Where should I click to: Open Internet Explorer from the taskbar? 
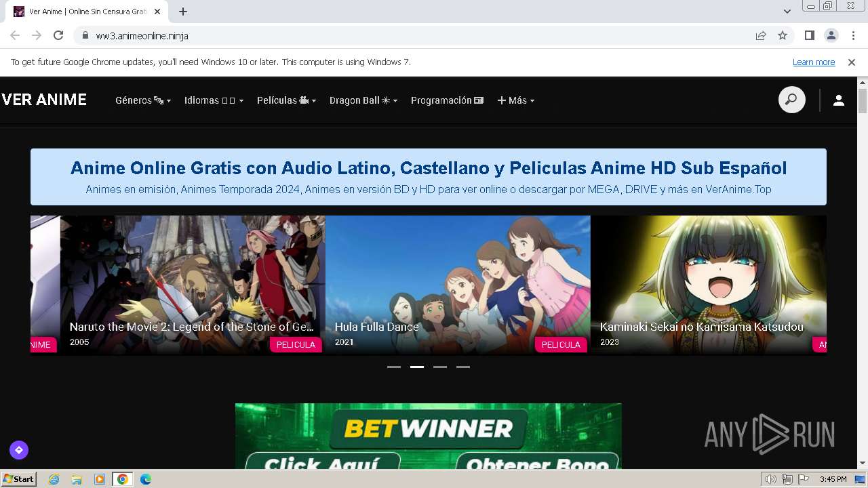click(x=54, y=479)
